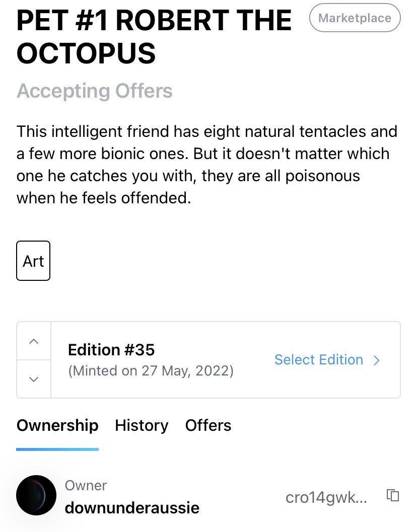Open the Marketplace button
Viewport: 417px width, 532px height.
pos(355,18)
